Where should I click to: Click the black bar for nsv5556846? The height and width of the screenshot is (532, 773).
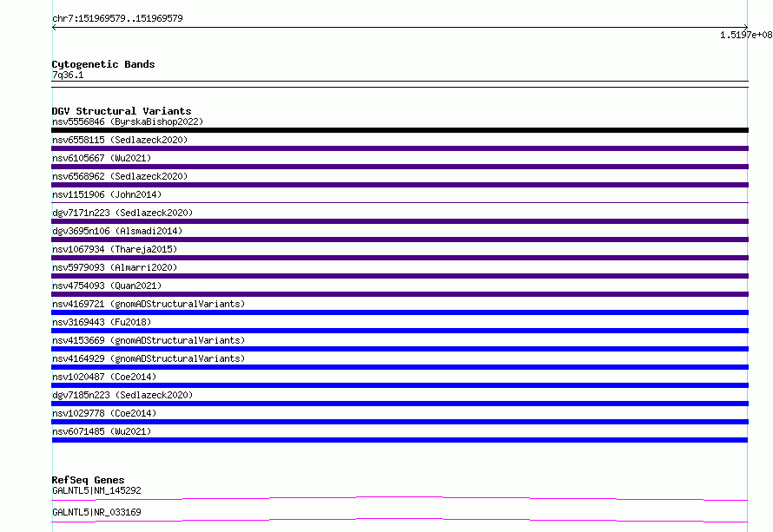click(x=400, y=130)
